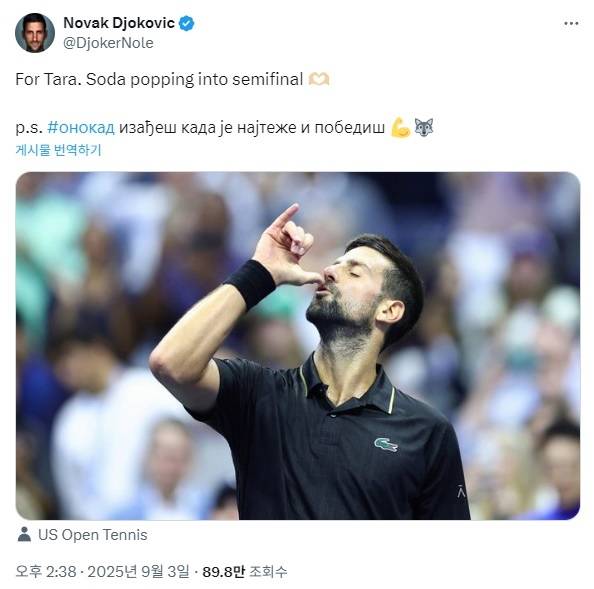Click the 2025년 9월 3일 date
The height and width of the screenshot is (589, 594).
[x=139, y=571]
